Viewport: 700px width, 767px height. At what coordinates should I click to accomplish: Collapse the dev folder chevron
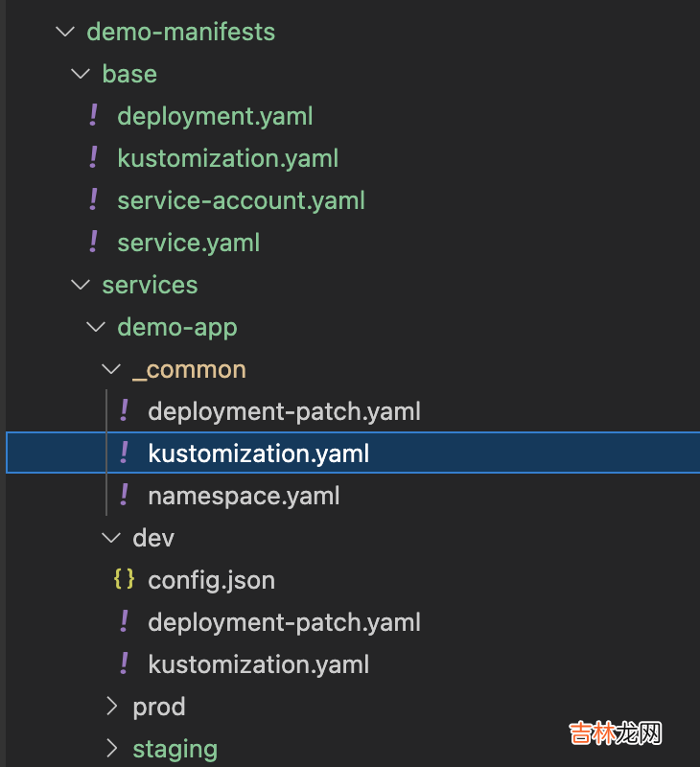[111, 538]
